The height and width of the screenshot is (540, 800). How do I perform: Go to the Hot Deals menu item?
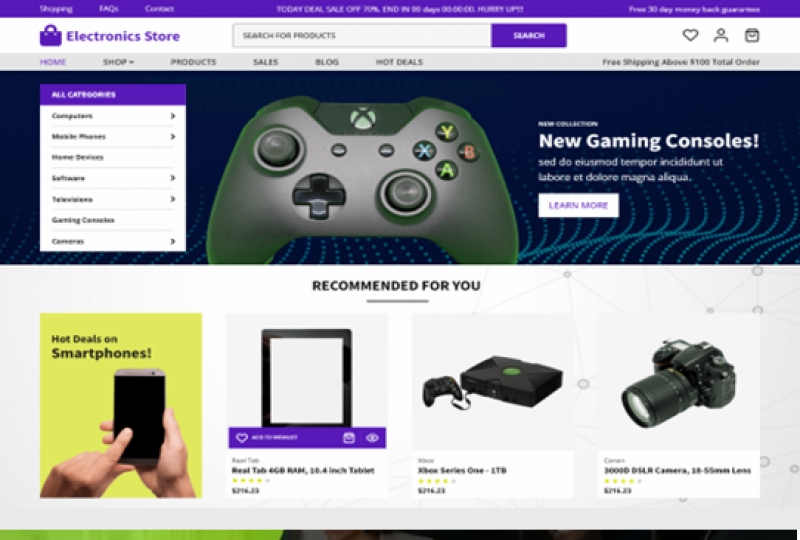[399, 62]
